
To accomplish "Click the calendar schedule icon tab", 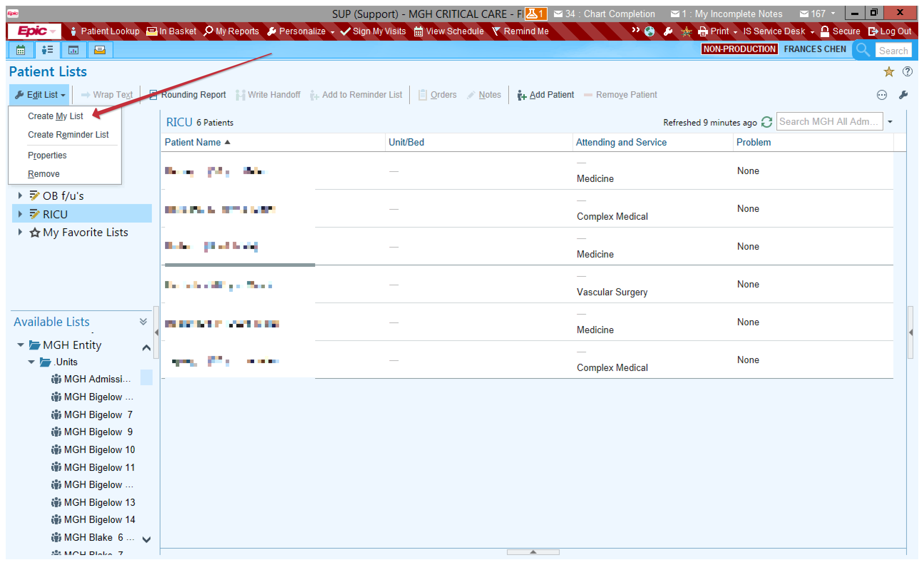I will [x=21, y=50].
